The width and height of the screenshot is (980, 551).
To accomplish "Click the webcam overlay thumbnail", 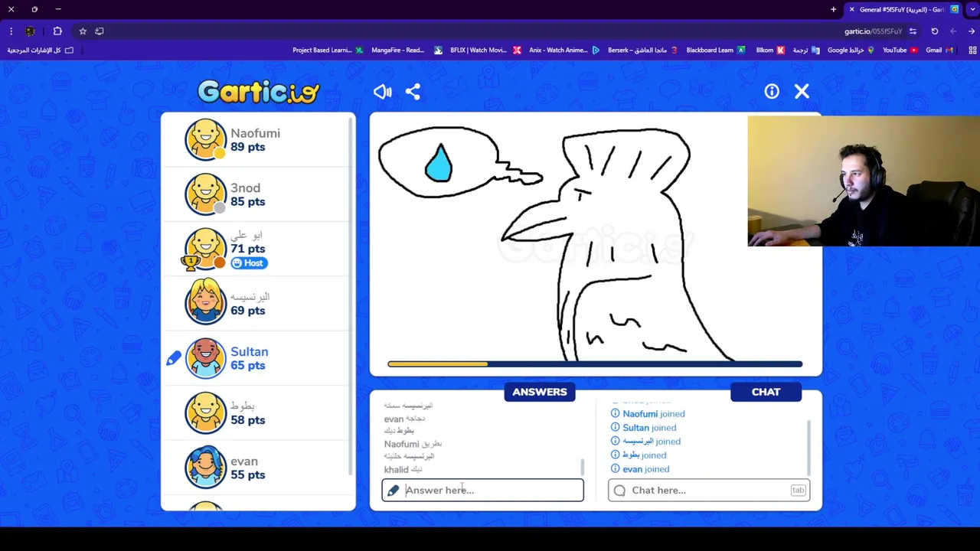I will coord(864,181).
